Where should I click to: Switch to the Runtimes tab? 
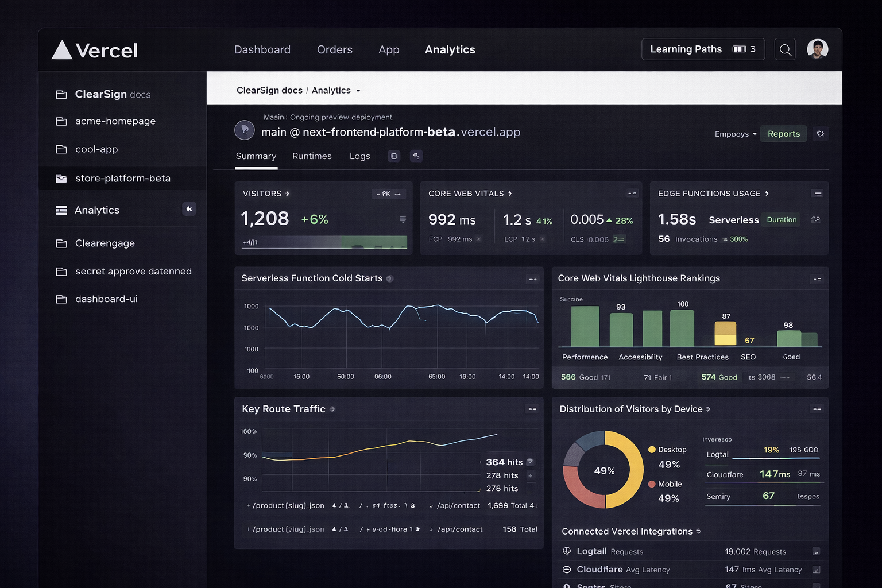312,156
